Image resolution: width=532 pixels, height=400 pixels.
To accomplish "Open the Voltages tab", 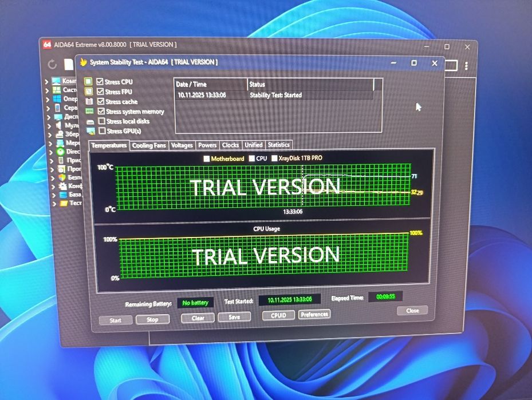I will coord(182,145).
